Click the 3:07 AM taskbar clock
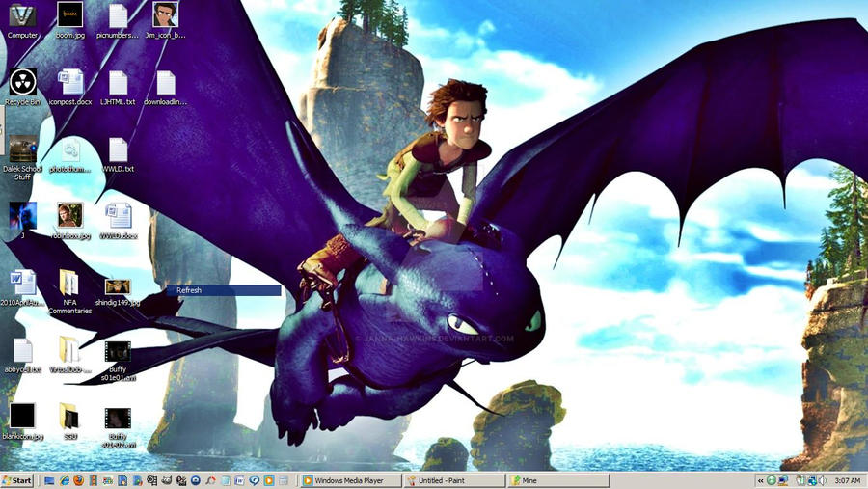 848,480
